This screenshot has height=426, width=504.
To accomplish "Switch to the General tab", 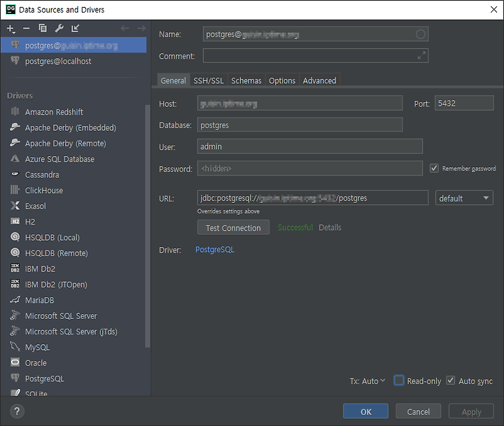I will pos(174,80).
